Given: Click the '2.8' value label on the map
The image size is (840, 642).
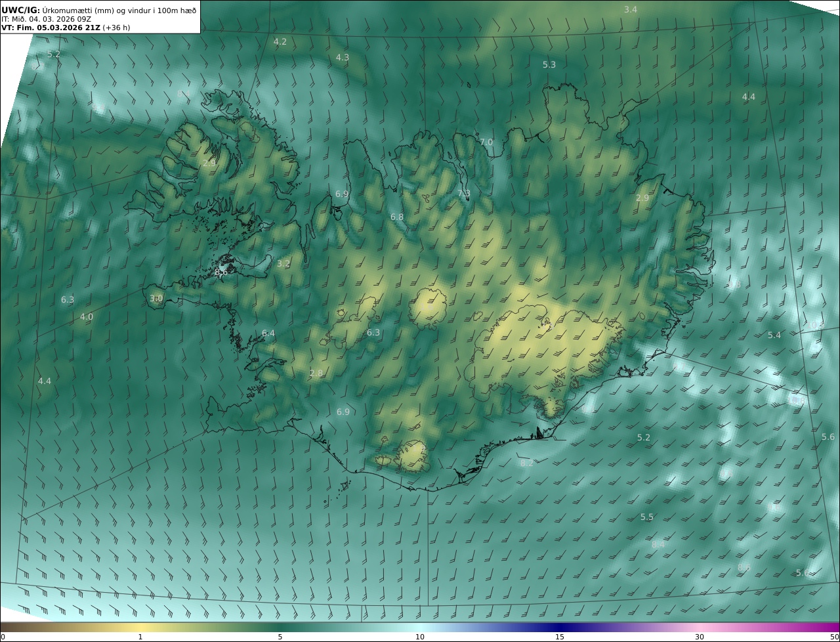Looking at the screenshot, I should click(x=316, y=373).
